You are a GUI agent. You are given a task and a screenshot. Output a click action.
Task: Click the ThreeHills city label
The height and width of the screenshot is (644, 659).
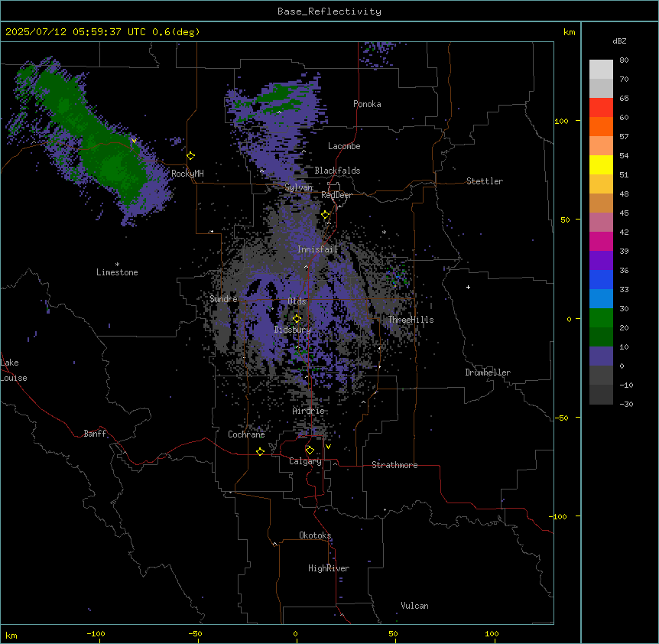[x=411, y=320]
